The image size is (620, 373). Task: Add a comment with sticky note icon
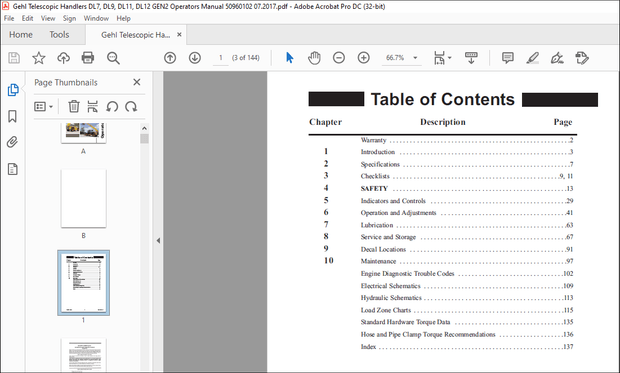(x=508, y=58)
